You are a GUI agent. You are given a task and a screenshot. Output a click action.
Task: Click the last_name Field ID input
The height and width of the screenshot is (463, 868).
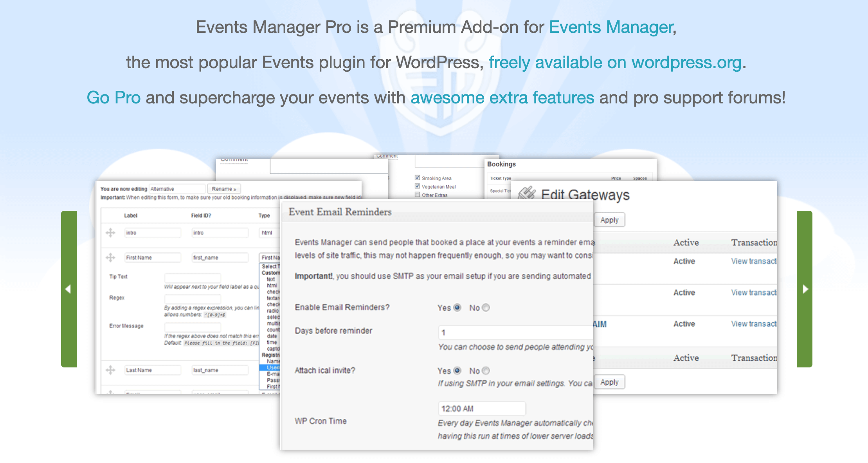(x=220, y=370)
